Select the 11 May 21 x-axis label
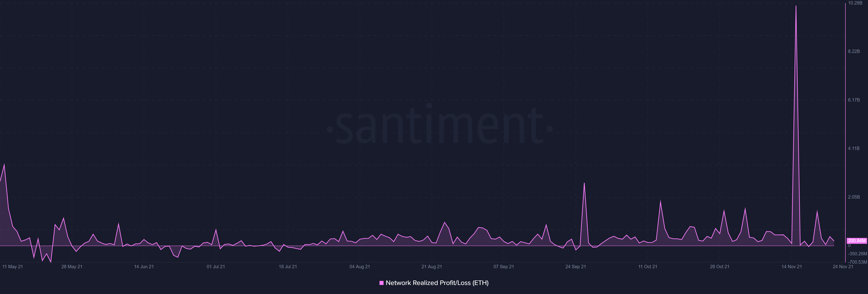Screen dimensions: 868x294 tap(12, 267)
